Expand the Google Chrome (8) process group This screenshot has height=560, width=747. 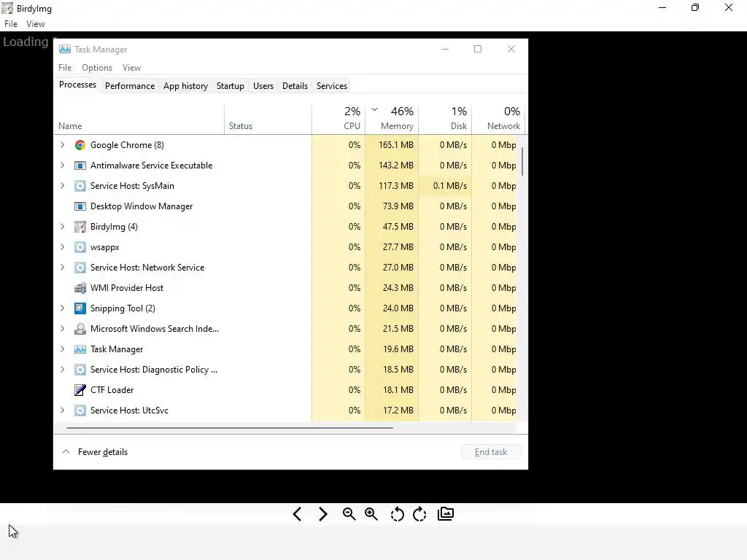[63, 145]
